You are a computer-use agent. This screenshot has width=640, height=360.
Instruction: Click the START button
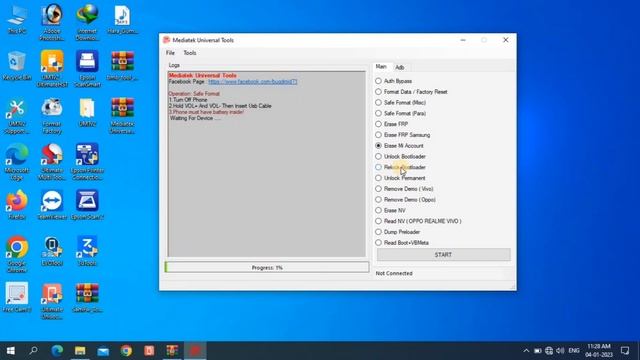tap(443, 255)
